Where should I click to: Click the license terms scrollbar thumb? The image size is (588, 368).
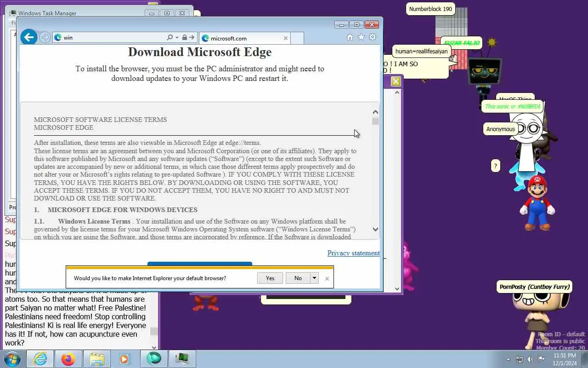click(375, 121)
